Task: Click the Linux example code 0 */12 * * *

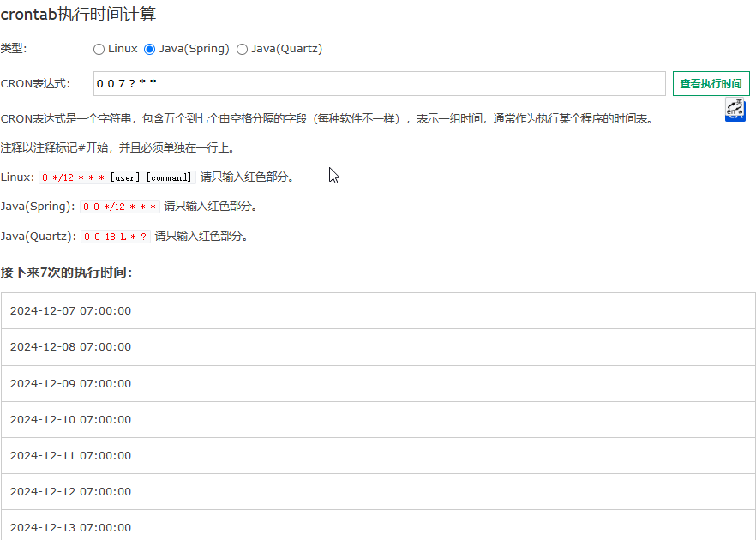Action: [73, 177]
